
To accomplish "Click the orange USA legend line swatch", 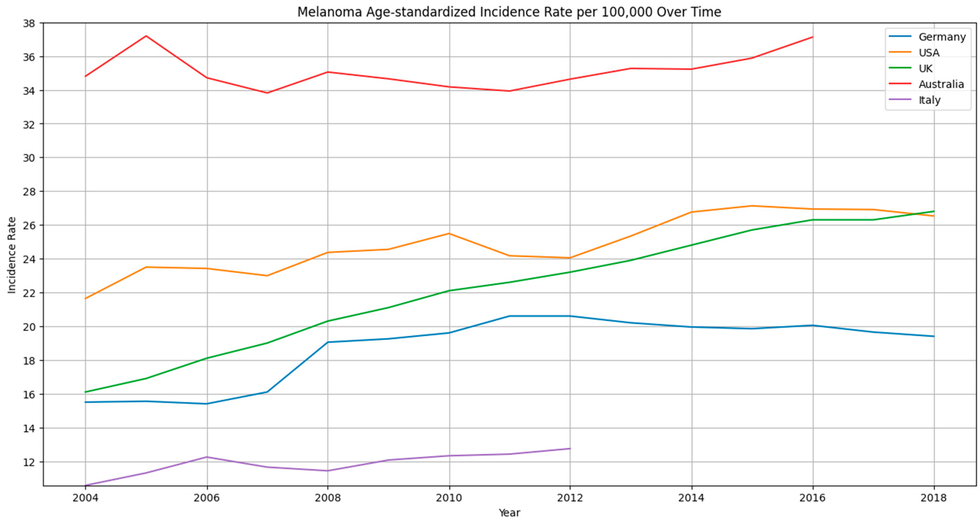I will coord(900,52).
